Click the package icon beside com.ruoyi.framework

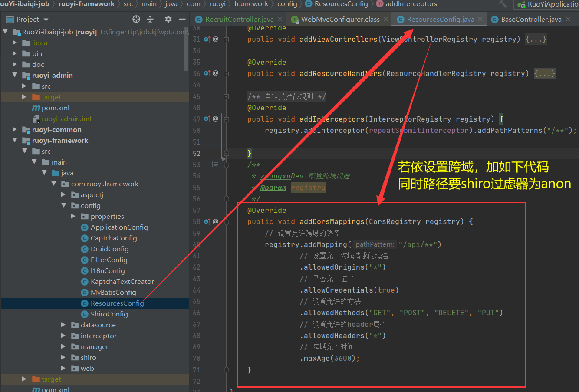(66, 184)
